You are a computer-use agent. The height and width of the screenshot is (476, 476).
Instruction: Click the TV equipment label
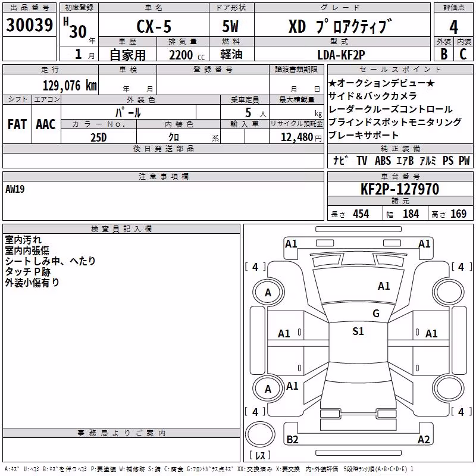click(362, 160)
